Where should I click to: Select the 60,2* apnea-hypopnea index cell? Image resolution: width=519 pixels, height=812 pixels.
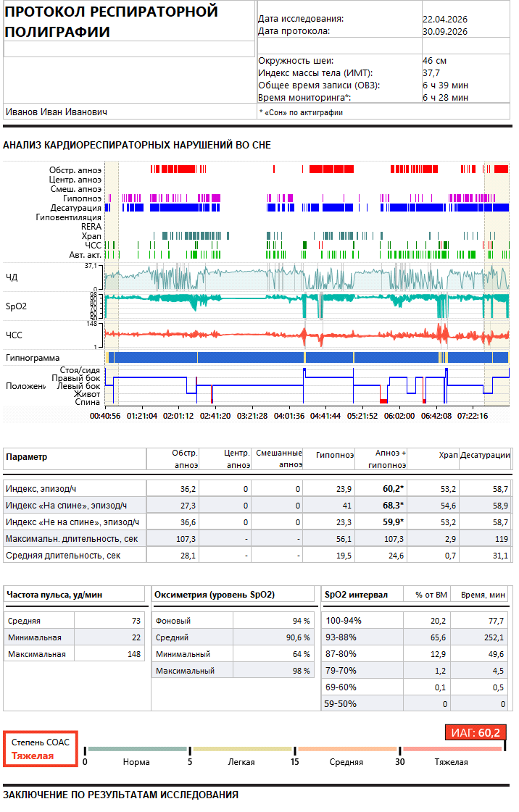point(393,489)
